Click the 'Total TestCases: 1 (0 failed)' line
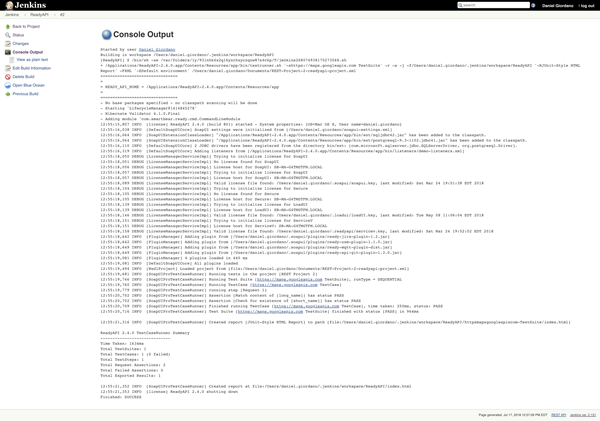 pyautogui.click(x=135, y=354)
